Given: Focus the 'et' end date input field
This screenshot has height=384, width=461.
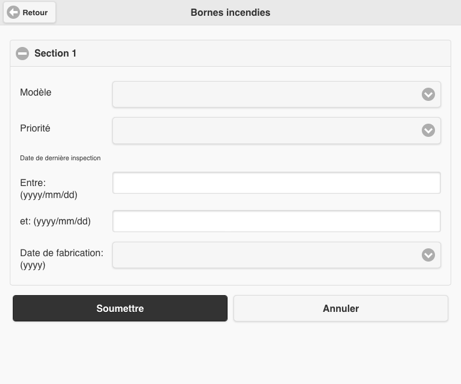Looking at the screenshot, I should click(x=277, y=221).
